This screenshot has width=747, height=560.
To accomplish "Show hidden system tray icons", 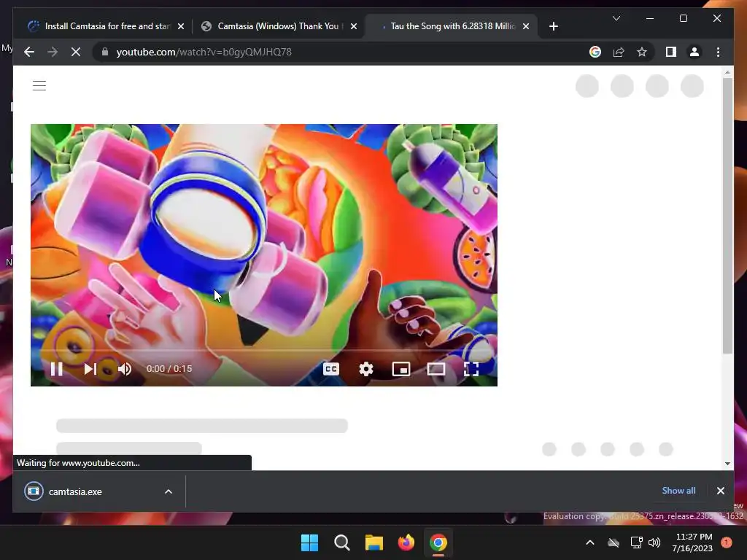I will click(589, 542).
